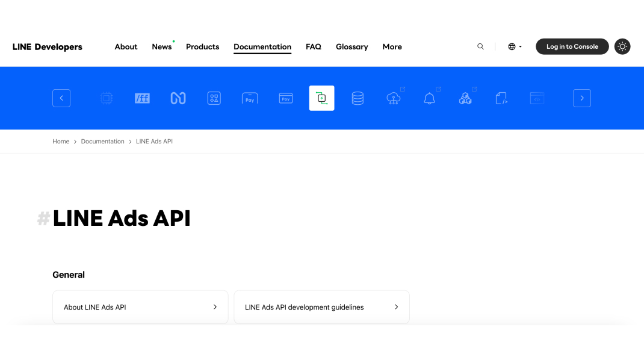Select the card Pay product icon
The image size is (644, 353).
286,98
